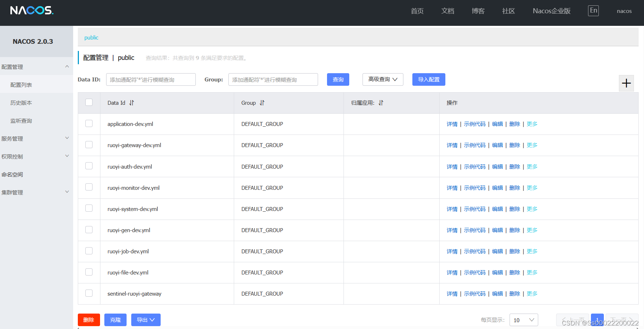Click the 查询 search button

(337, 79)
